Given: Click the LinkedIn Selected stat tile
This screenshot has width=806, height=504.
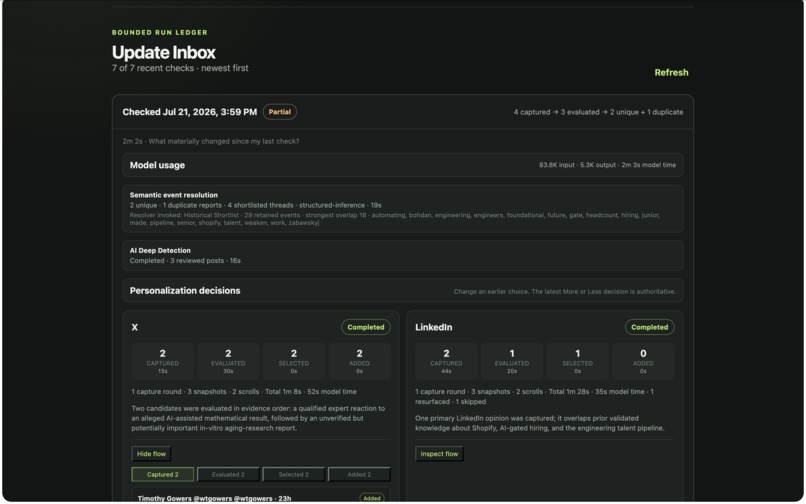Looking at the screenshot, I should coord(577,361).
